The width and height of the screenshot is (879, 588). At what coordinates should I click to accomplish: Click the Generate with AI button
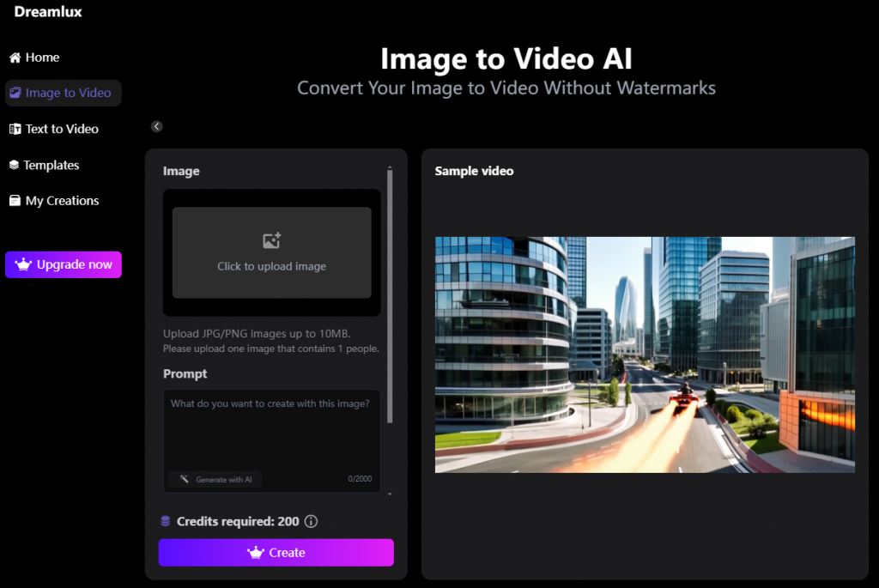(x=215, y=480)
